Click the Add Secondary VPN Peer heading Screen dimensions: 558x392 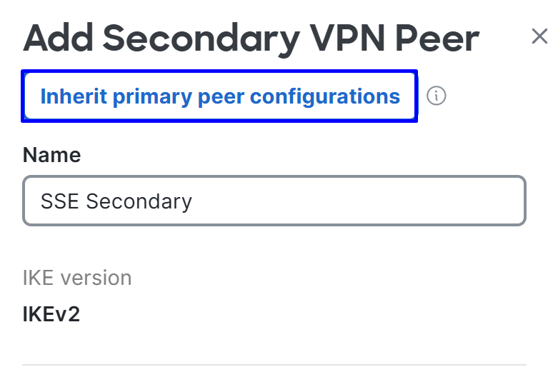click(251, 38)
